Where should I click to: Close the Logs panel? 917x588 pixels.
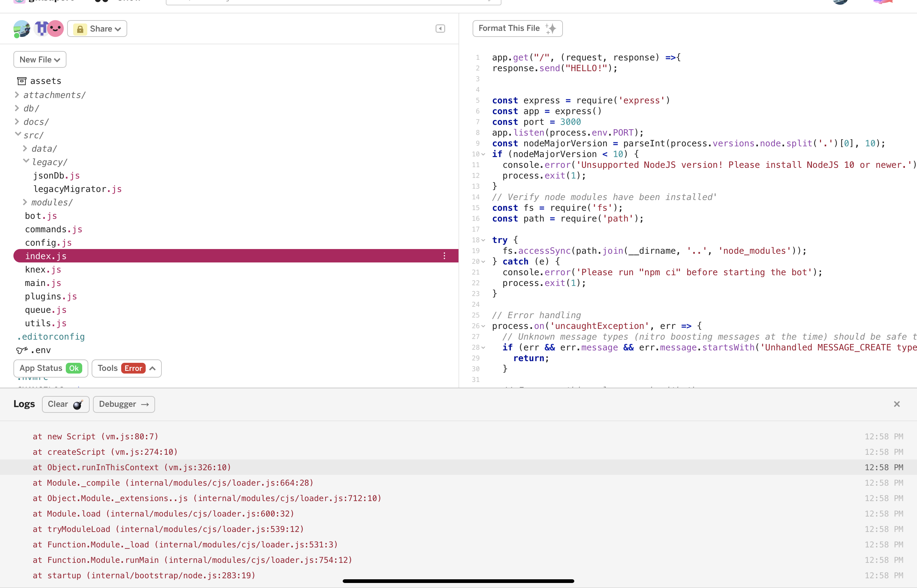click(x=897, y=404)
